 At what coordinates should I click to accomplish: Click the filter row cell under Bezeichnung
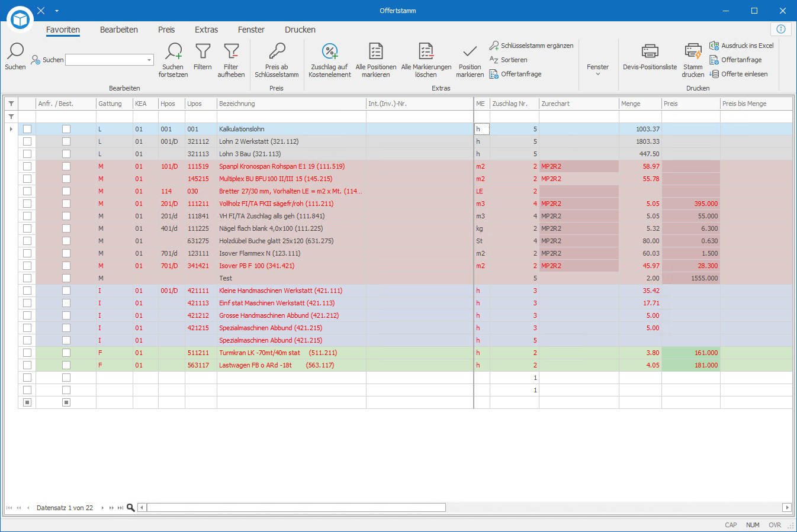click(x=291, y=117)
